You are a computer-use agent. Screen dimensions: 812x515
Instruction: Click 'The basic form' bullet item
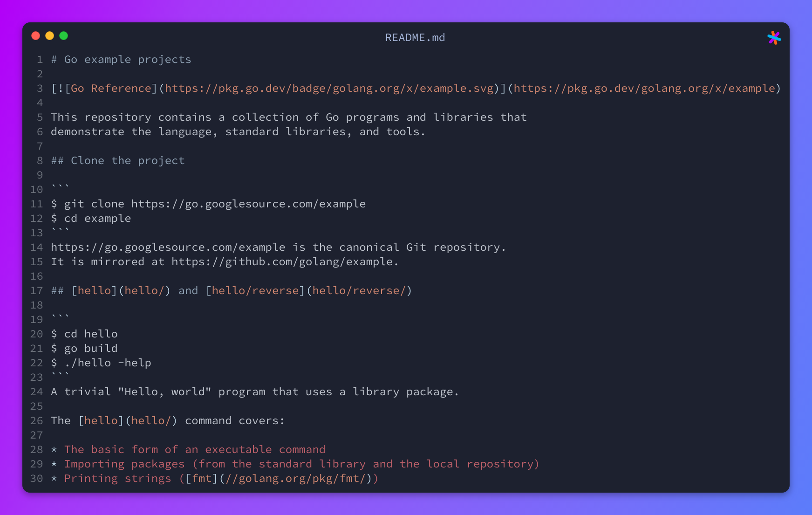point(195,449)
